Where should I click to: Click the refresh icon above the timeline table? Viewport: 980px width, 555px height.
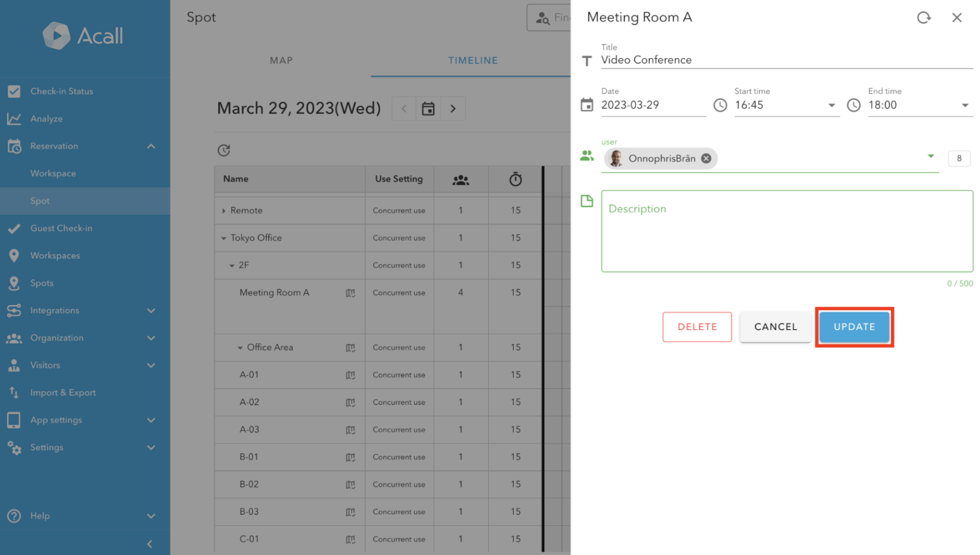(x=223, y=150)
